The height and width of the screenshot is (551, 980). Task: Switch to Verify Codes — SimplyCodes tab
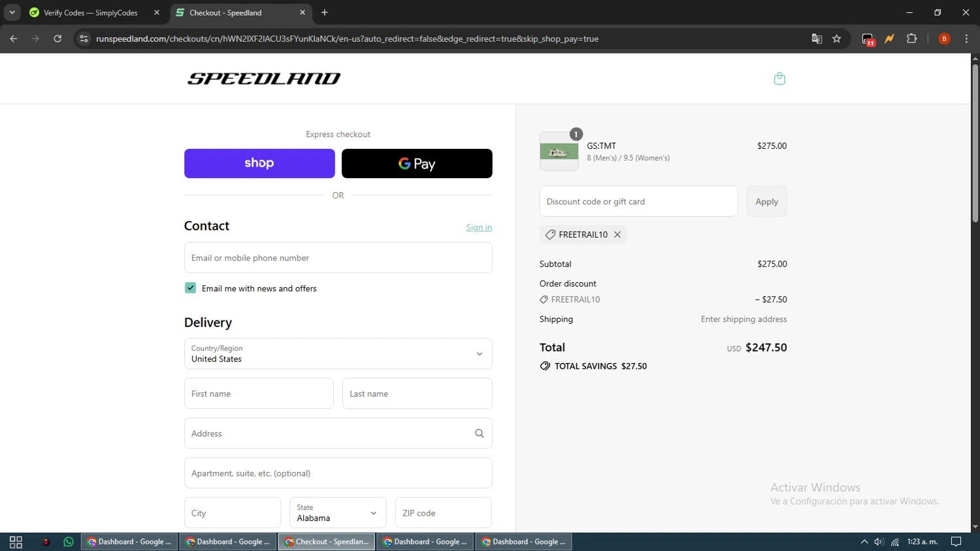[x=90, y=12]
